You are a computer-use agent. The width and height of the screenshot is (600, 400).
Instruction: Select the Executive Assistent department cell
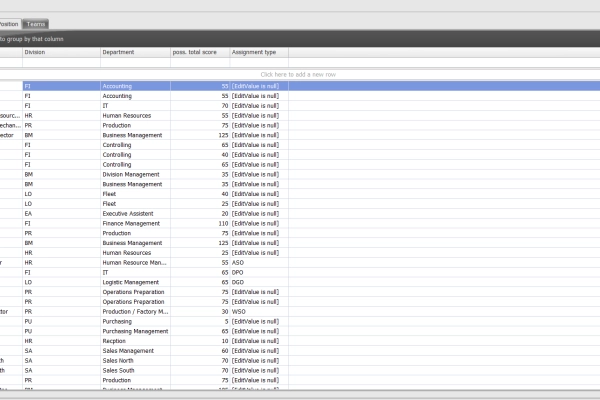pyautogui.click(x=135, y=214)
